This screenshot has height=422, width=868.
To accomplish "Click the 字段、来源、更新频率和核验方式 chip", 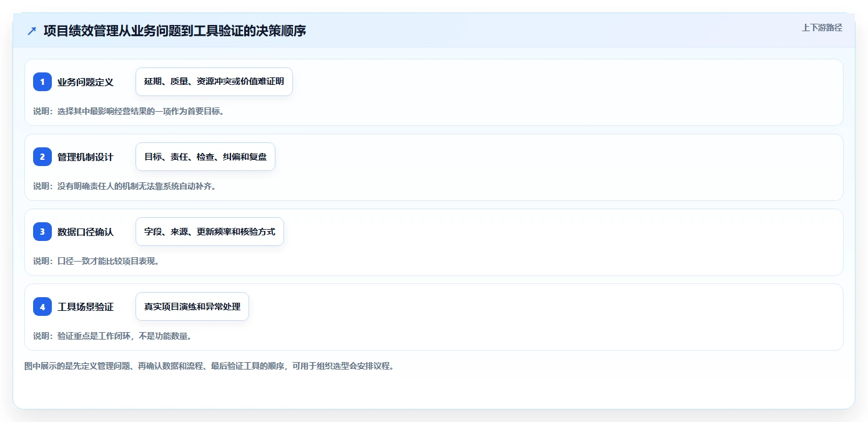I will (210, 232).
